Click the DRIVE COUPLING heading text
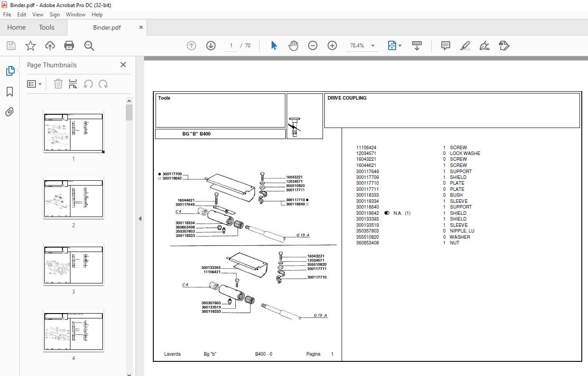 tap(347, 98)
